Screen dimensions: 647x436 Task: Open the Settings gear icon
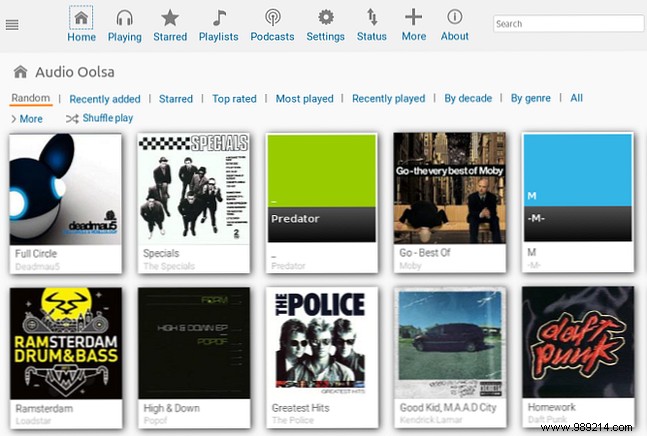[x=326, y=17]
